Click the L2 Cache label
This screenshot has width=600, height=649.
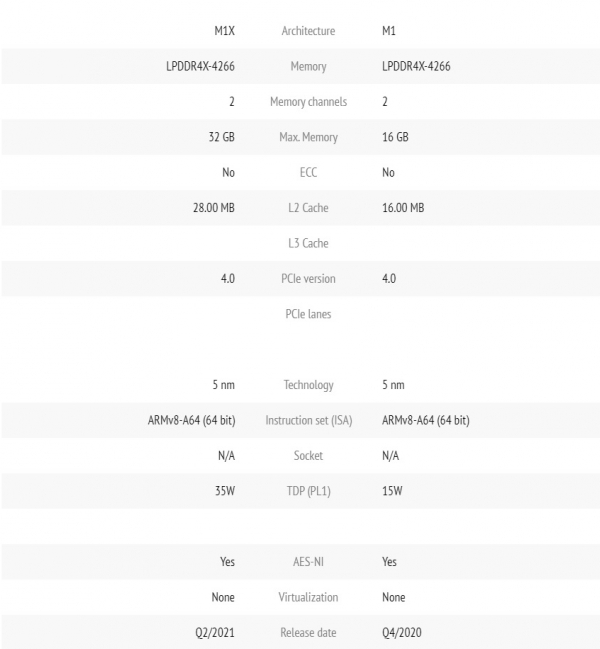[308, 208]
